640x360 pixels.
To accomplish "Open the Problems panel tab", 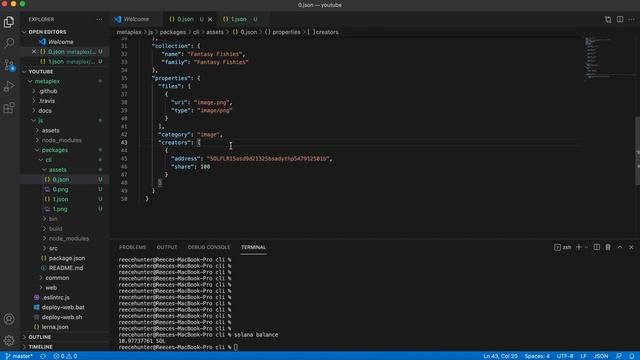I will 133,247.
